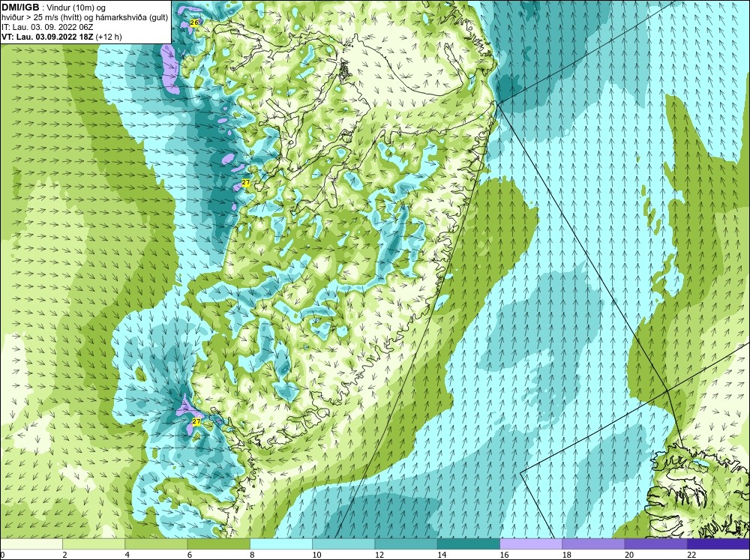Pick the 8–10 m/s pale cyan legend swatch
The height and width of the screenshot is (560, 750).
(x=281, y=544)
